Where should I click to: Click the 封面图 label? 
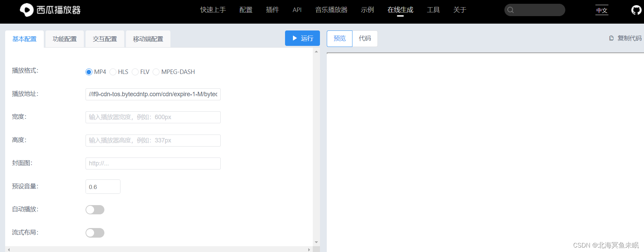click(22, 163)
